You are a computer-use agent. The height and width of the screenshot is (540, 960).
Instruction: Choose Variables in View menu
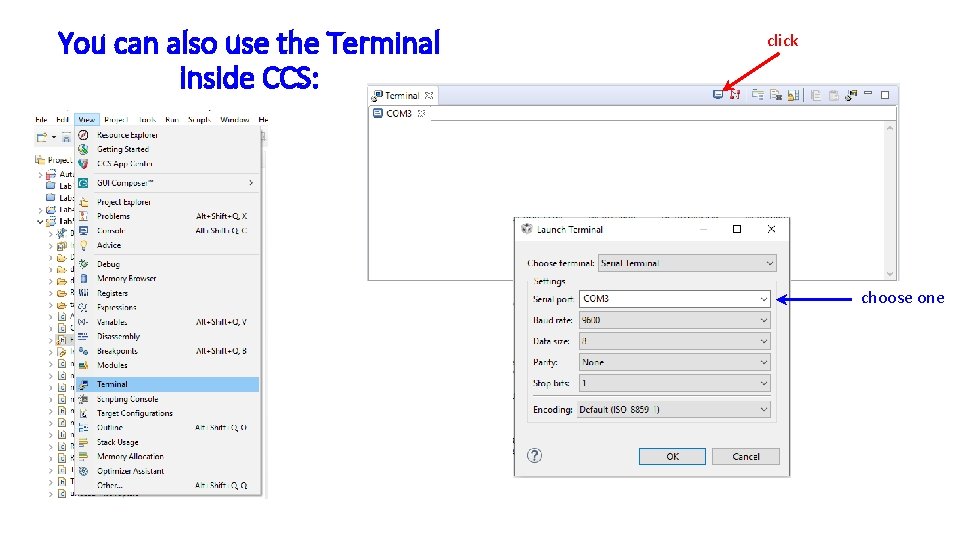(168, 321)
